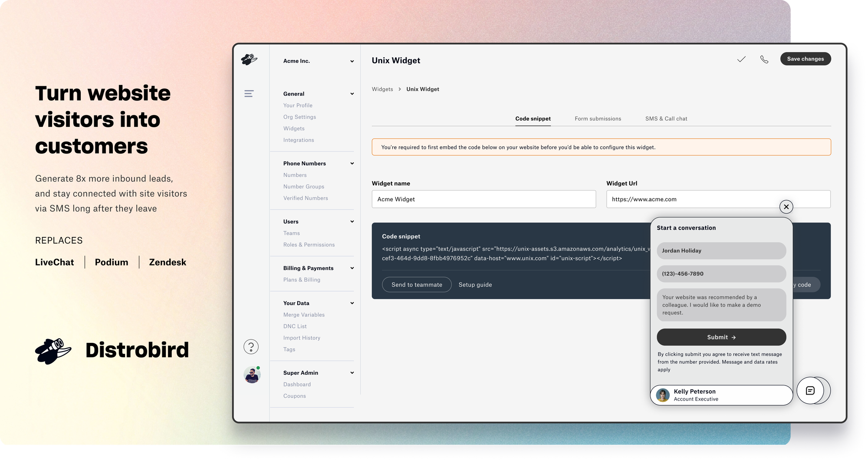The image size is (868, 461).
Task: Click the Distrobird logo in app sidebar
Action: pos(249,59)
